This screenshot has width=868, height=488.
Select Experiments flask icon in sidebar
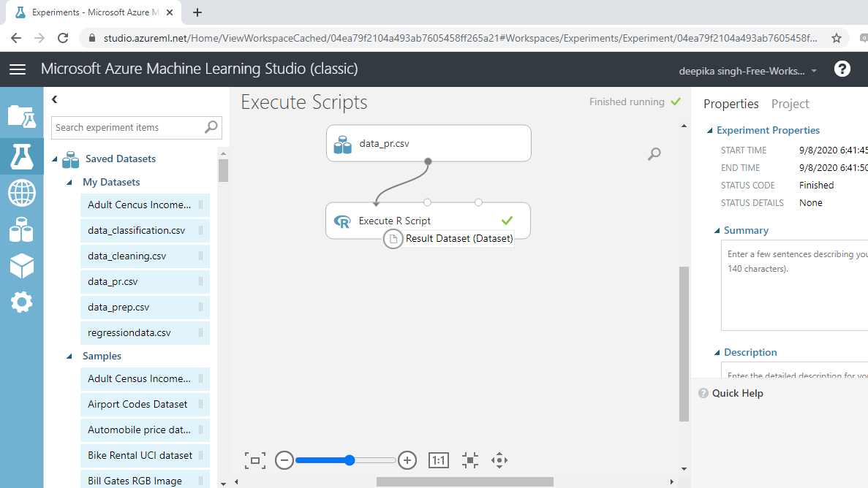click(22, 156)
